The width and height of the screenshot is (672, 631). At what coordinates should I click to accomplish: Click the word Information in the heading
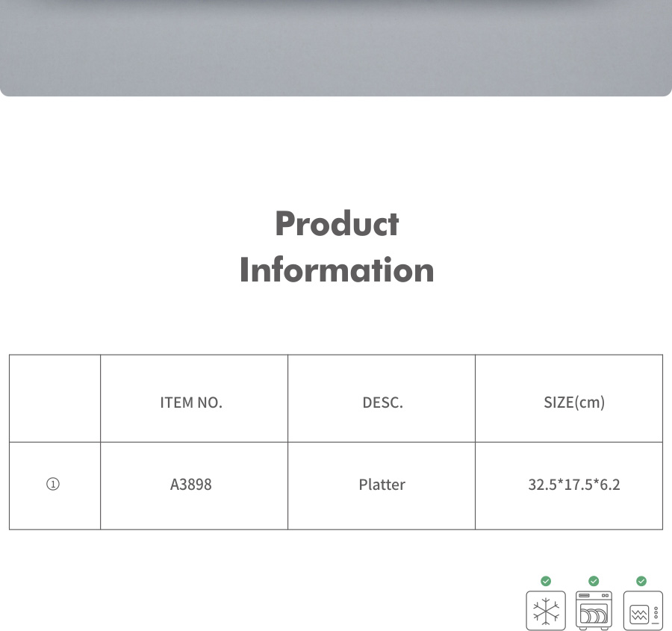coord(337,270)
